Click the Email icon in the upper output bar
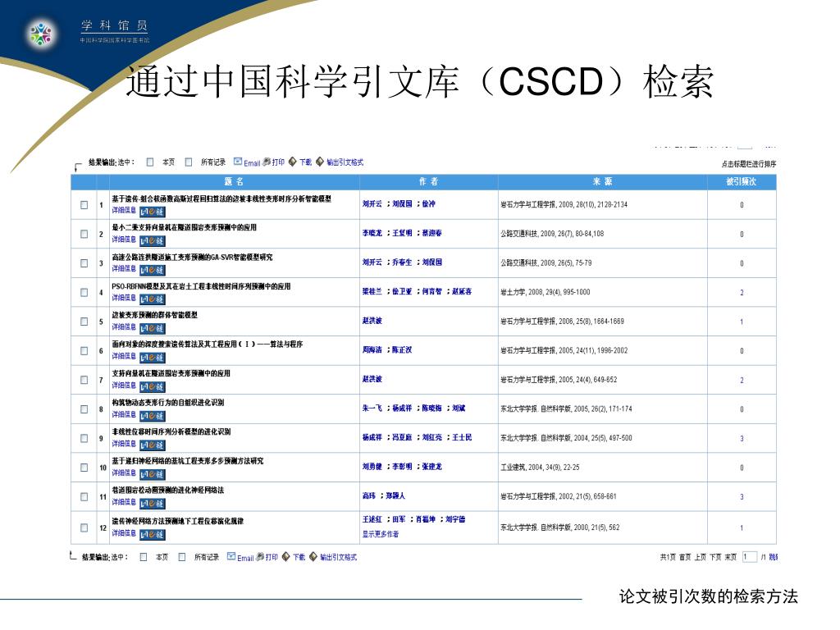 coord(238,162)
